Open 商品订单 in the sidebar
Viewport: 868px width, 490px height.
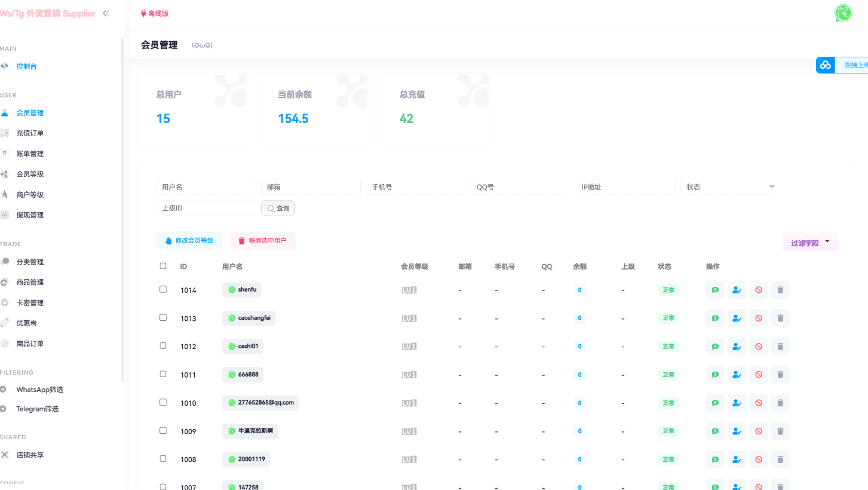[30, 344]
